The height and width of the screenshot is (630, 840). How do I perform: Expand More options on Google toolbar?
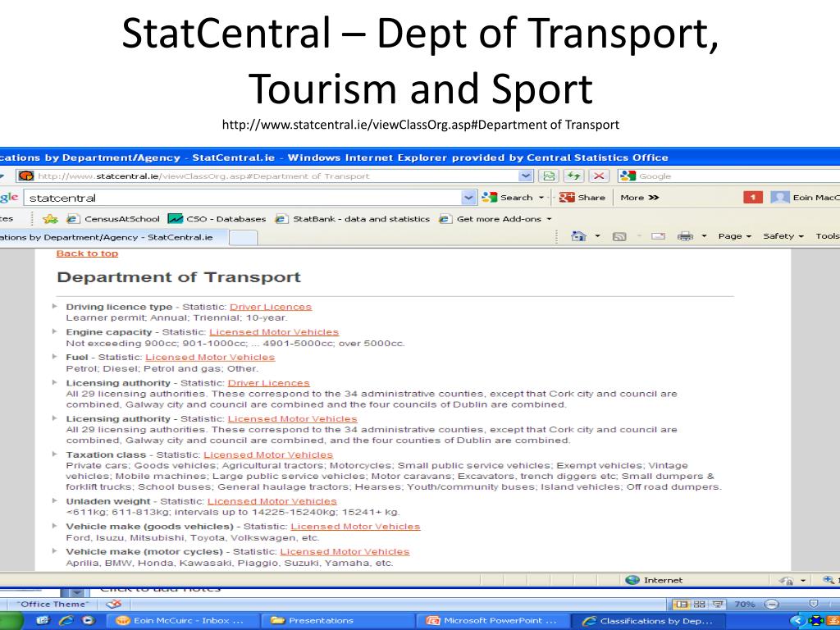tap(639, 198)
